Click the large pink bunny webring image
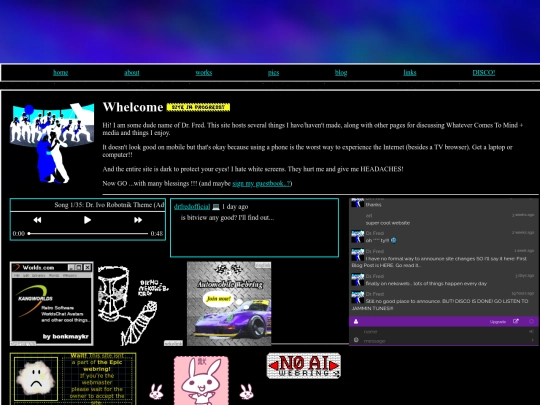Viewport: 540px width, 405px height. (x=201, y=381)
